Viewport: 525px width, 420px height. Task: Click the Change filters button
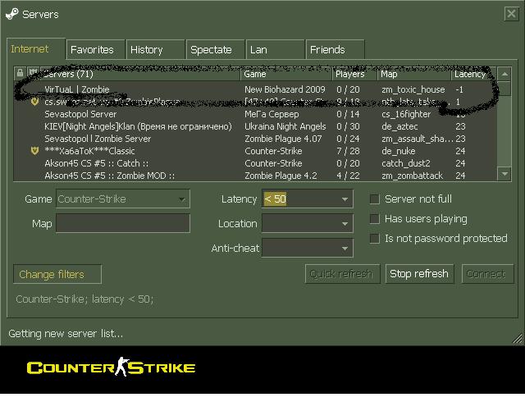[x=57, y=274]
